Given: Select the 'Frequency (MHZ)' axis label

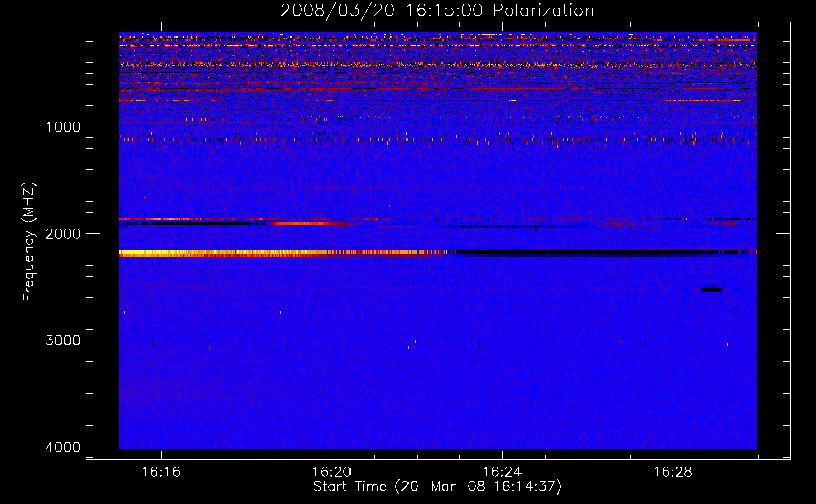Looking at the screenshot, I should [29, 242].
